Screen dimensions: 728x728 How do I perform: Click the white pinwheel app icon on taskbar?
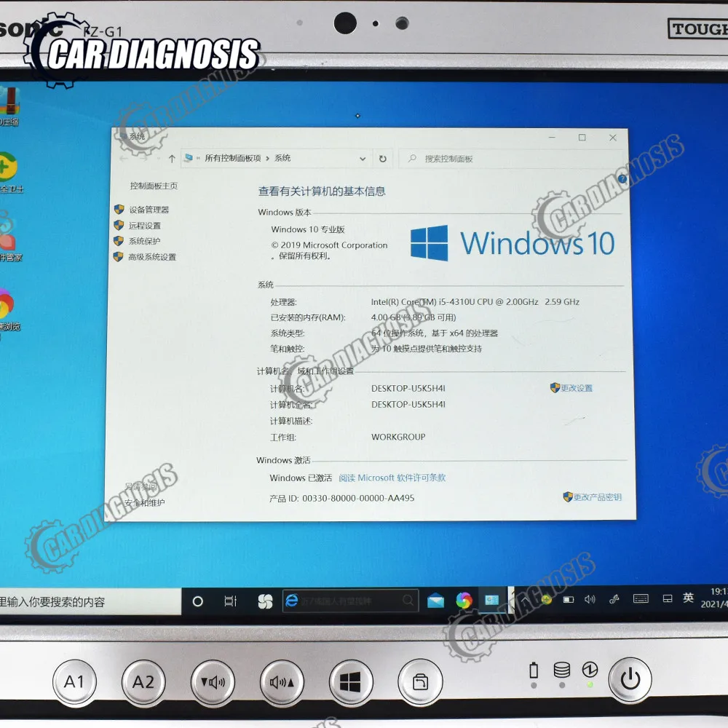pyautogui.click(x=265, y=602)
